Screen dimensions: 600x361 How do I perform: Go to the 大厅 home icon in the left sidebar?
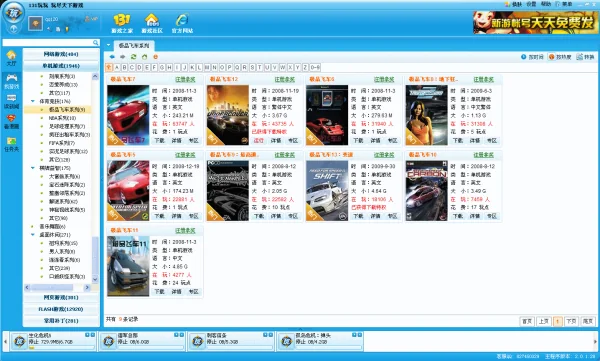[x=11, y=58]
